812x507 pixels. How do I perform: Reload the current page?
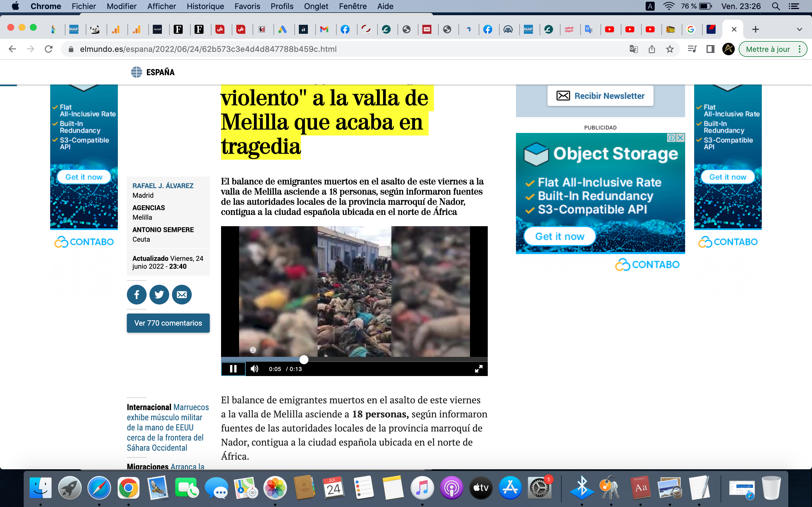(49, 49)
